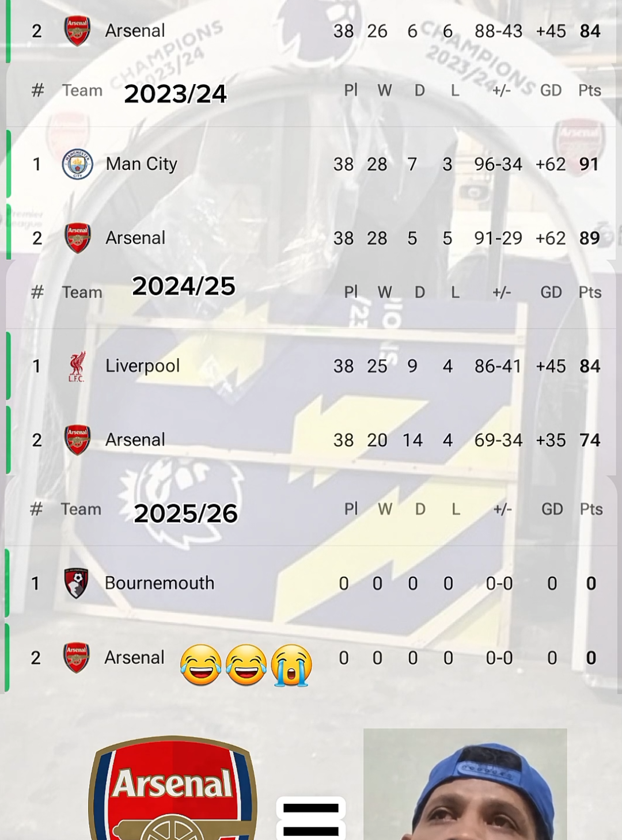Click the +62 goal difference value for Arsenal
The width and height of the screenshot is (622, 840).
[x=550, y=238]
